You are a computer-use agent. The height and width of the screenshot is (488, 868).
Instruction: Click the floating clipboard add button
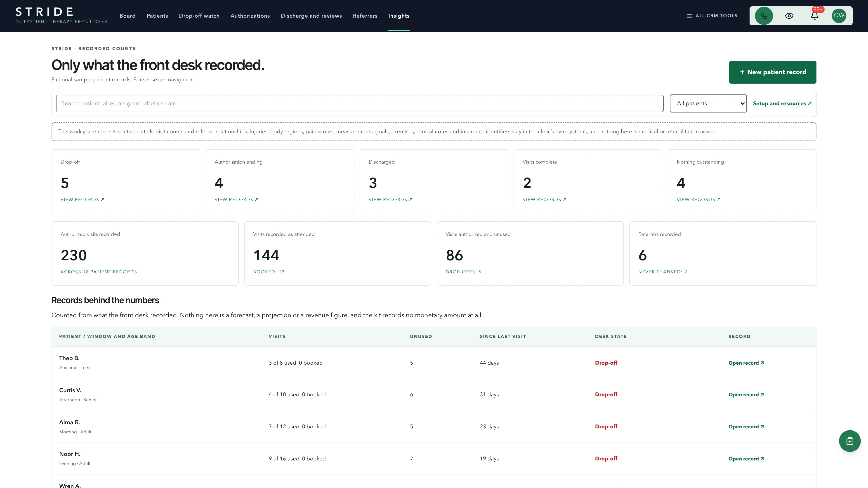pyautogui.click(x=849, y=441)
